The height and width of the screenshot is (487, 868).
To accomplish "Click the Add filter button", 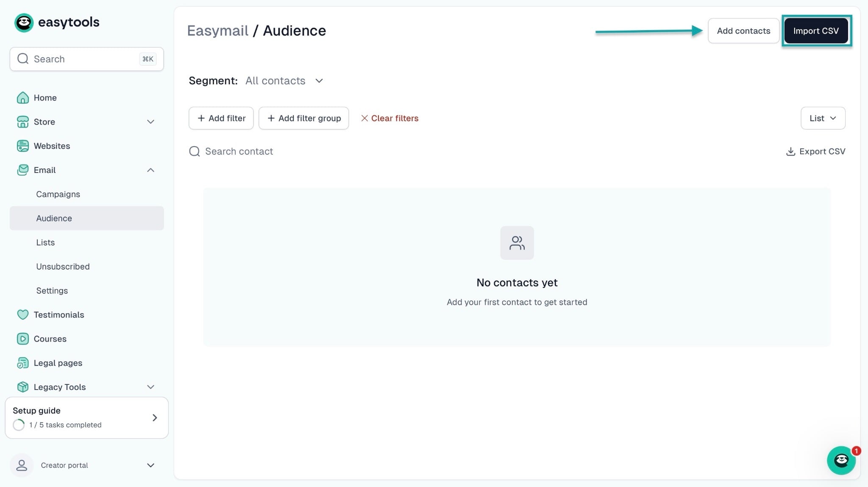I will point(221,118).
